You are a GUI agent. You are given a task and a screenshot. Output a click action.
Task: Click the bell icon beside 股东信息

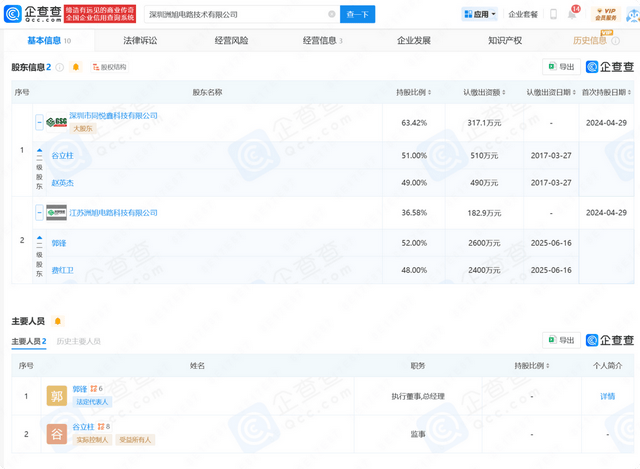pyautogui.click(x=76, y=67)
